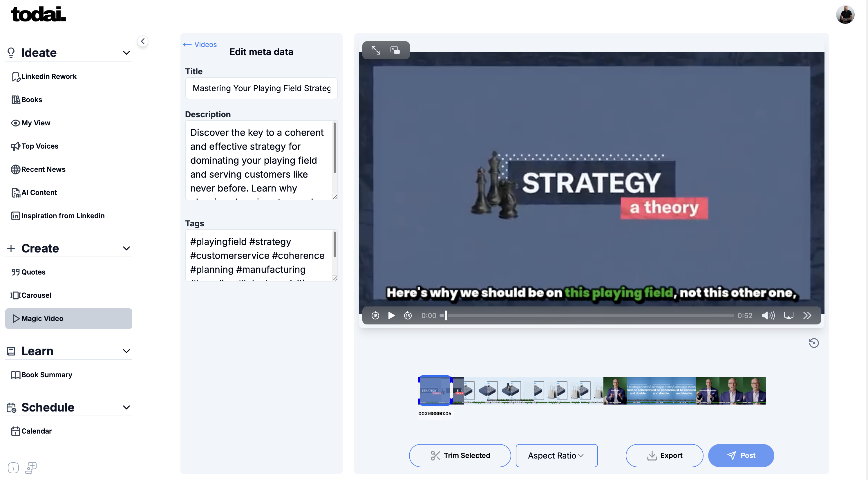Rewind video 15 seconds
The width and height of the screenshot is (868, 480).
tap(375, 315)
